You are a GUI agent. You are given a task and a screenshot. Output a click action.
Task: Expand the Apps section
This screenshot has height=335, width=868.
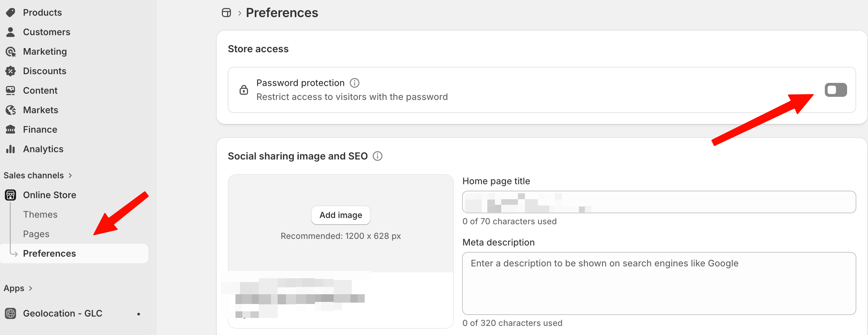[18, 288]
